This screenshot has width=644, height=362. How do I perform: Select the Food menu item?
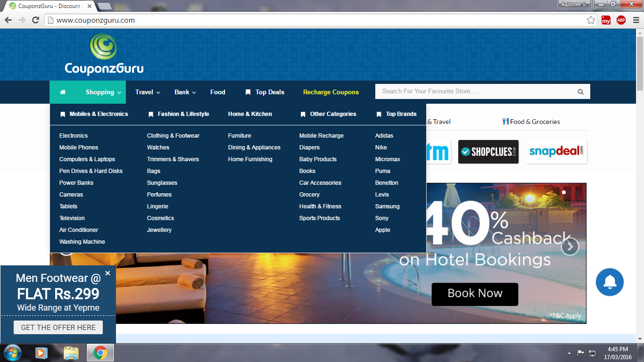217,92
